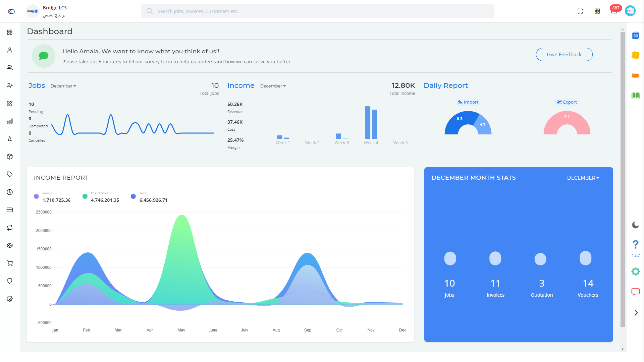The width and height of the screenshot is (644, 362).
Task: Select the Tags icon in sidebar
Action: coord(9,174)
